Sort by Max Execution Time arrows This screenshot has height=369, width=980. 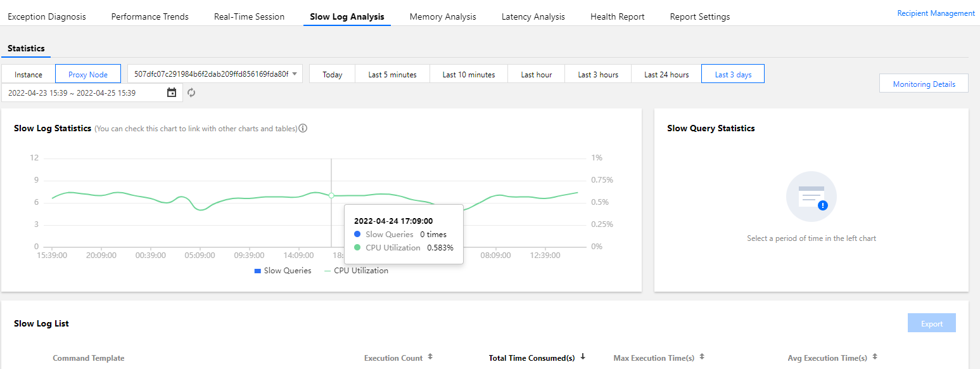[702, 357]
